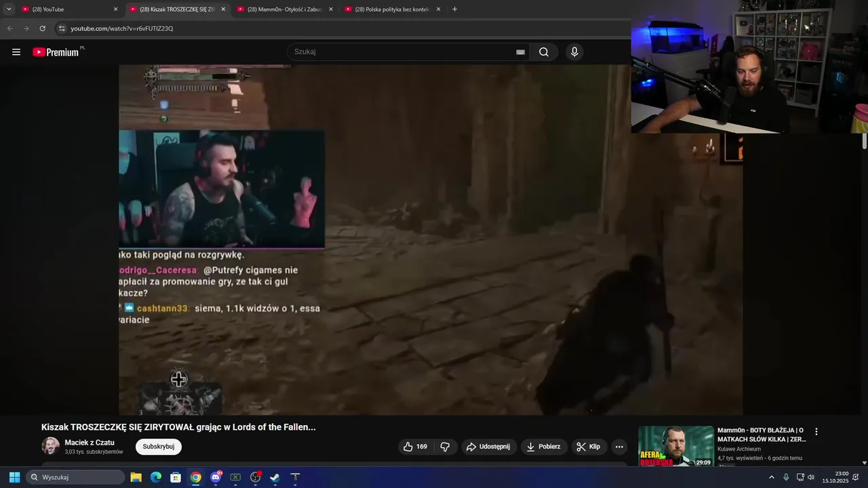
Task: Open Maciek z Czatu channel avatar
Action: pyautogui.click(x=50, y=446)
